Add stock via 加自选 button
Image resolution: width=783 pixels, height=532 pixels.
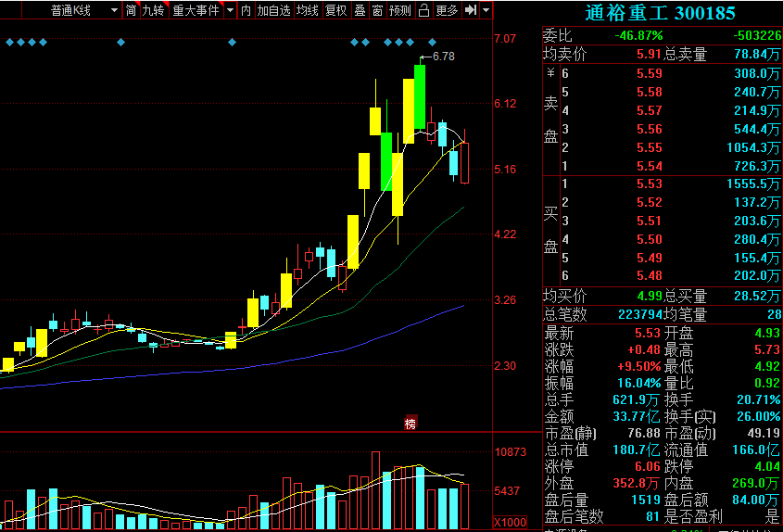point(273,10)
